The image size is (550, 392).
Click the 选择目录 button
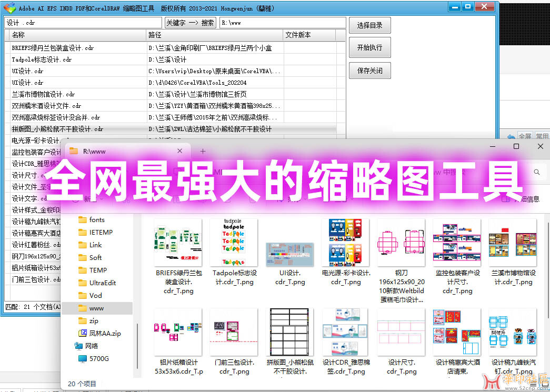[x=369, y=25]
